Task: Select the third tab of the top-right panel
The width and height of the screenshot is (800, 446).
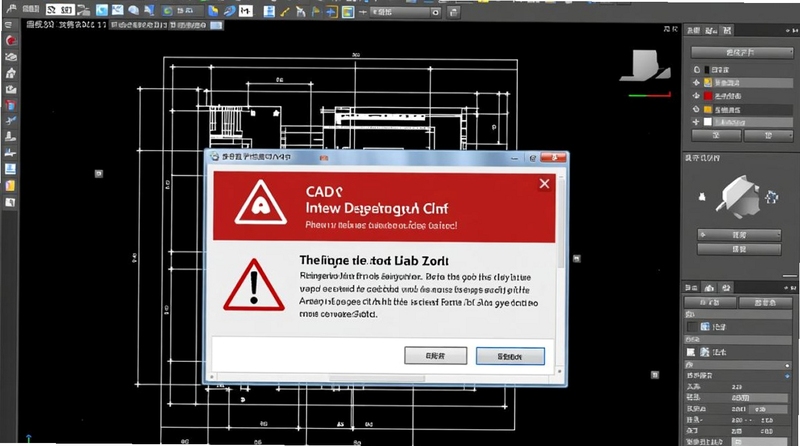Action: click(x=727, y=31)
